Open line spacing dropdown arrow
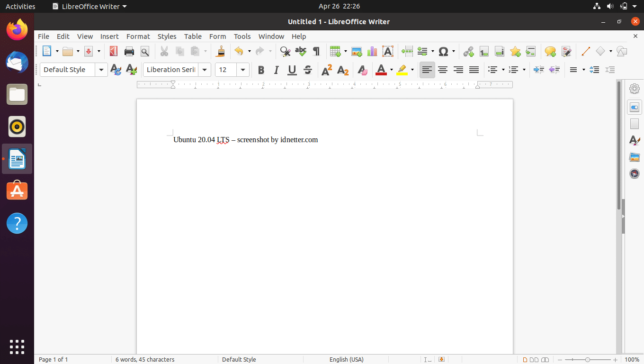This screenshot has width=644, height=364. tap(584, 70)
